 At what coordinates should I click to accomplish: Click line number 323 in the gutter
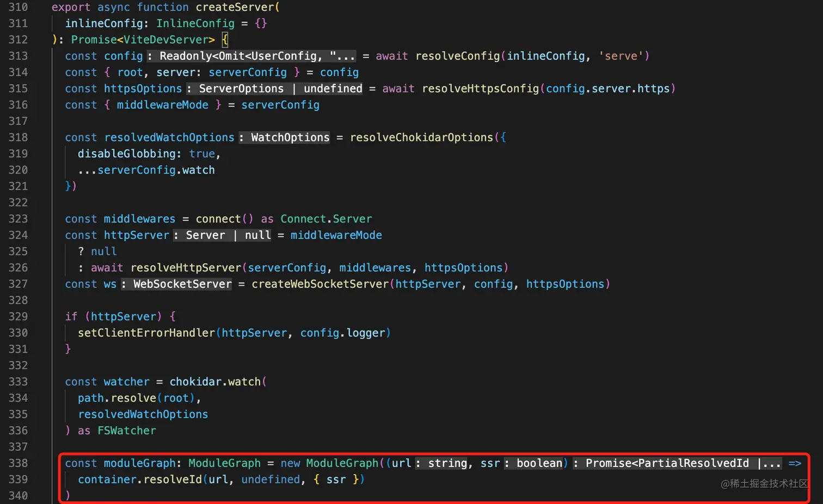[18, 219]
